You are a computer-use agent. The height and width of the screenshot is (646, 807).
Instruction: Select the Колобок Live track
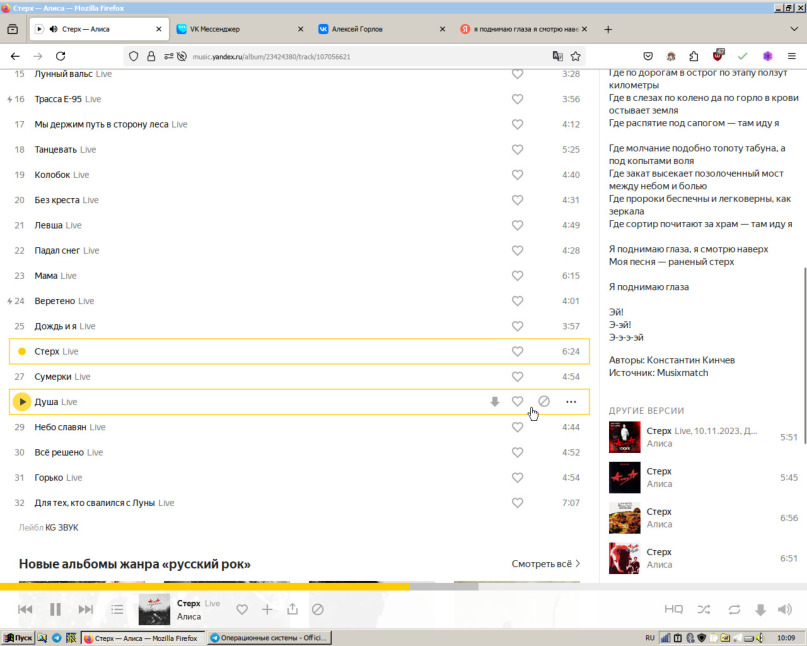(x=299, y=174)
